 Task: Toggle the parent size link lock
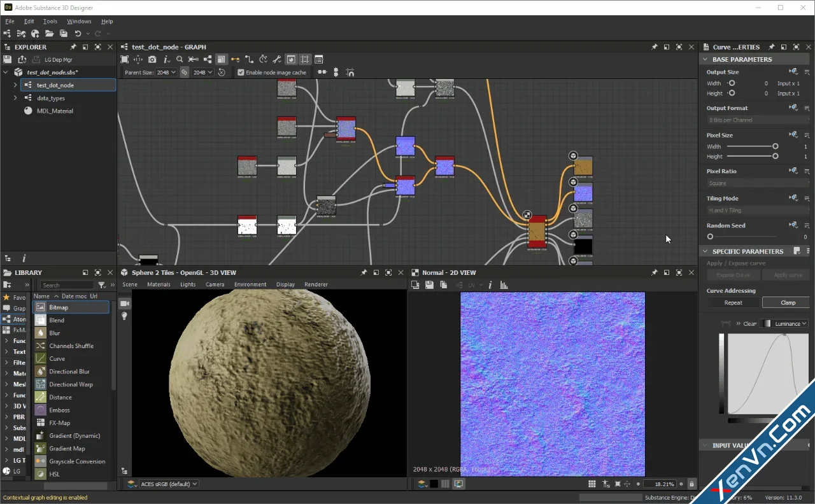185,73
